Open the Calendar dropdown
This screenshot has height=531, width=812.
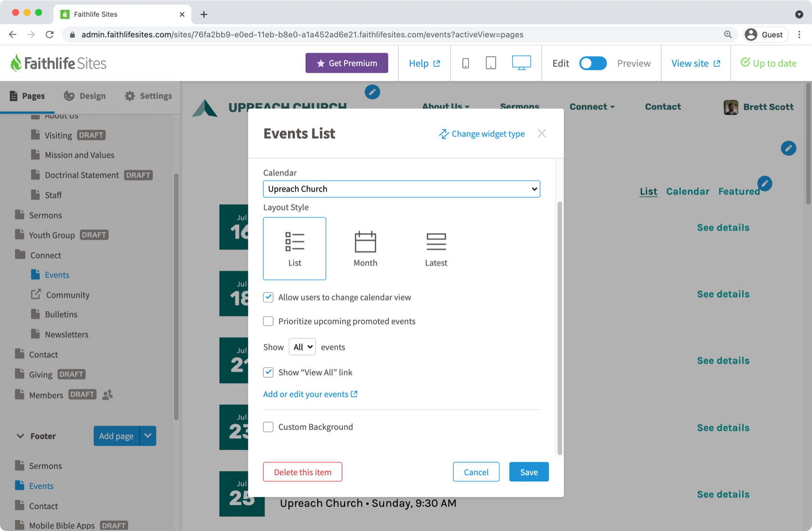pyautogui.click(x=401, y=189)
